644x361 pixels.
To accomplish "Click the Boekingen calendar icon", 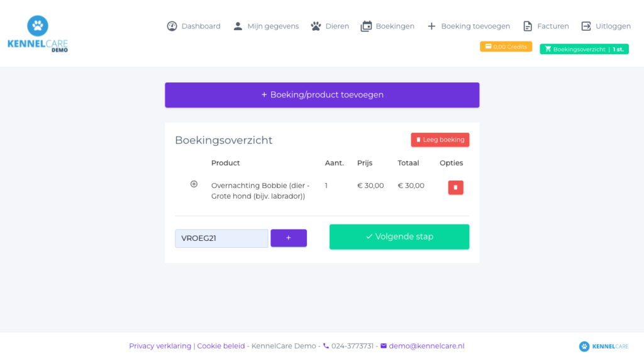I will coord(366,26).
